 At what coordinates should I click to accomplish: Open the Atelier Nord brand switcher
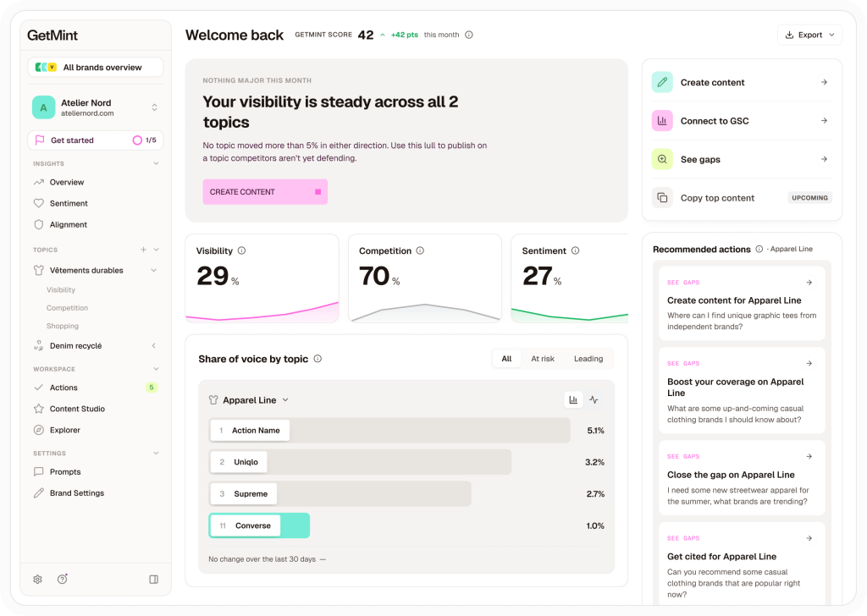[96, 107]
